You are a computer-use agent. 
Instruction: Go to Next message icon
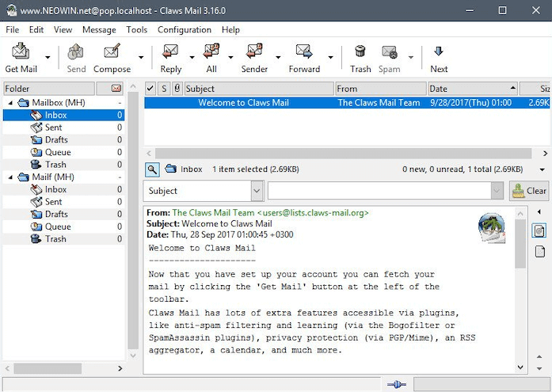pyautogui.click(x=439, y=52)
